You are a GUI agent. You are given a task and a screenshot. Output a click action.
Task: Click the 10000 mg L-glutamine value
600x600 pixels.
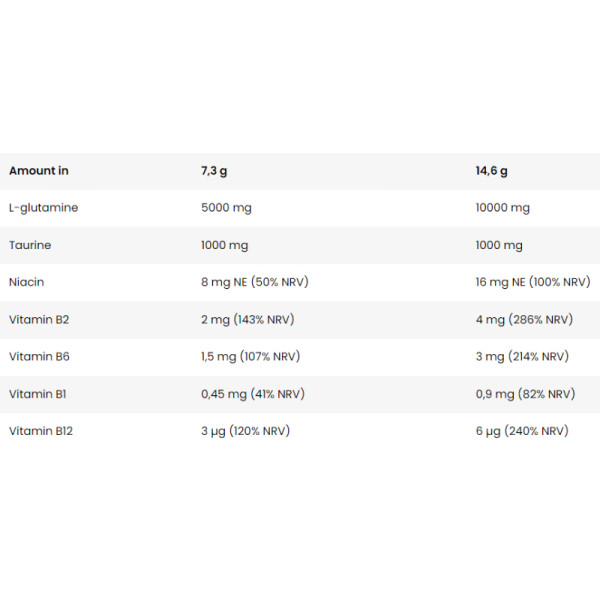(x=503, y=208)
